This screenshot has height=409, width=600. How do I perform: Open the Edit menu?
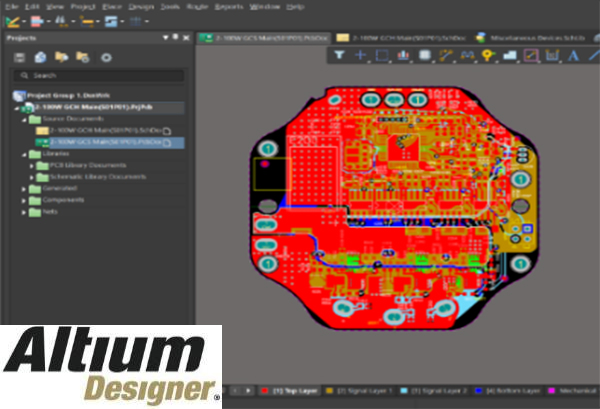point(32,7)
